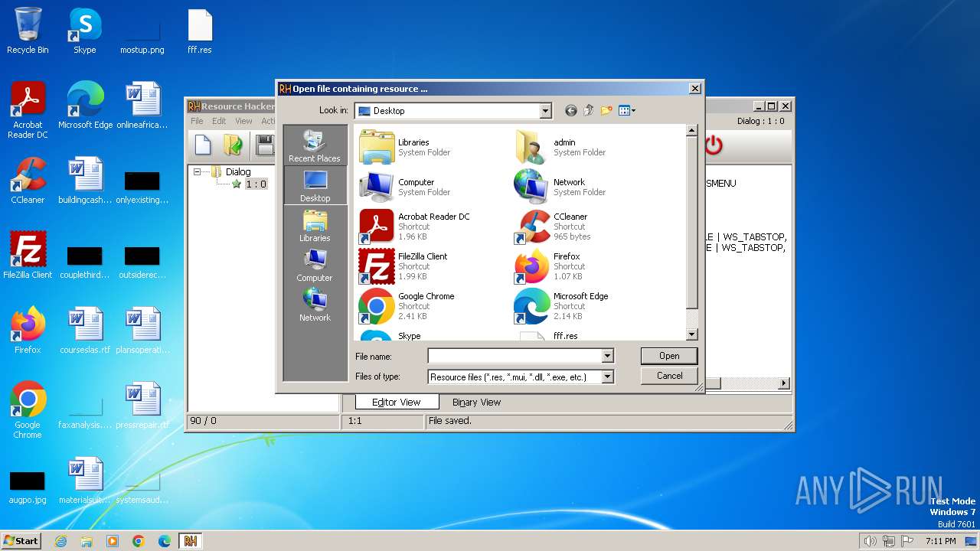Go up one folder level

pos(589,111)
